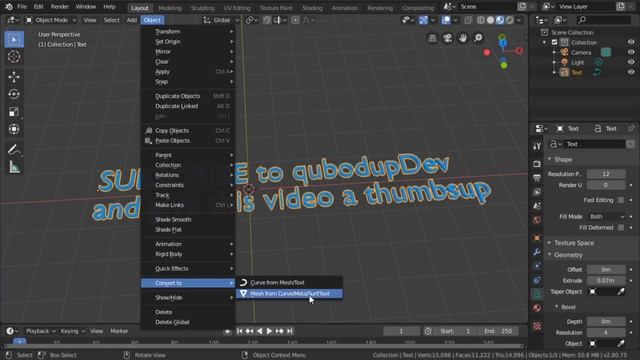Toggle perspective/orthographic grid view icon
Viewport: 640px width, 360px height.
(x=432, y=38)
